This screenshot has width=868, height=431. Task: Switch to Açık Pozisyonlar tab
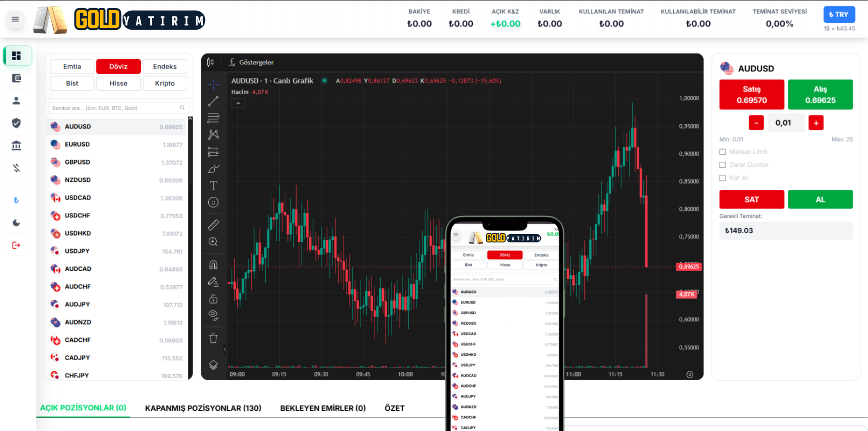point(83,408)
